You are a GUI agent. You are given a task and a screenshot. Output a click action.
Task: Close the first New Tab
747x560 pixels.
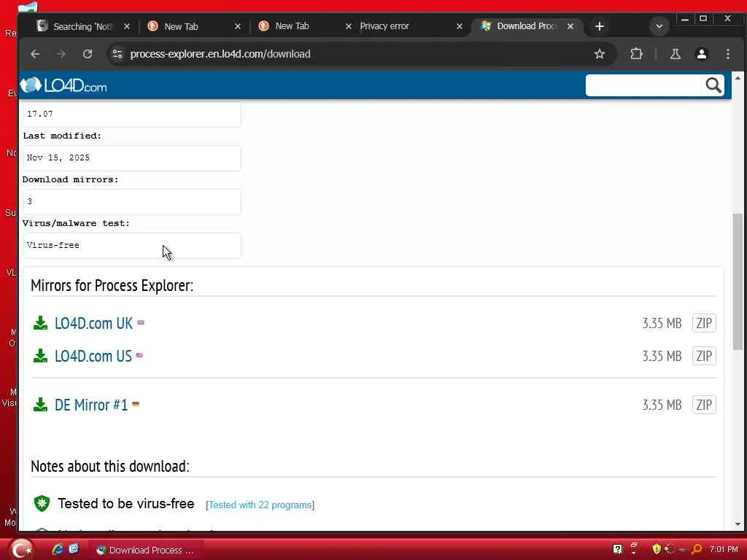(238, 26)
